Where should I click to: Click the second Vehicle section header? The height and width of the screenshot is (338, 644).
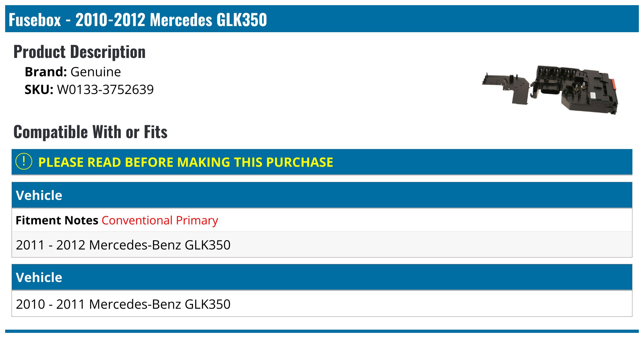[x=322, y=277]
